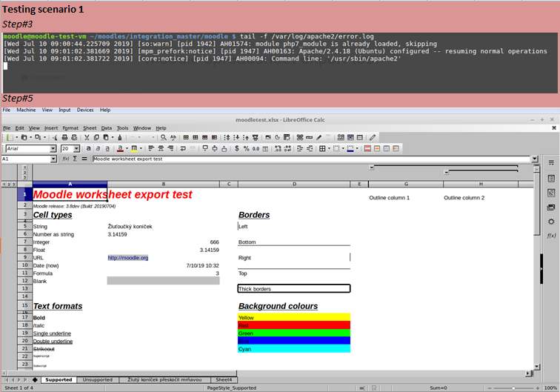
Task: Click the New document icon in Calc toolbar
Action: click(10, 137)
